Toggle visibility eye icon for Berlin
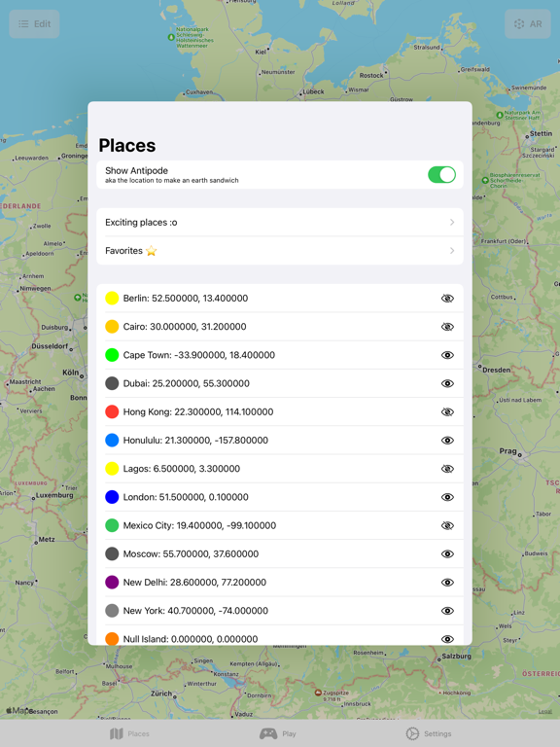560x747 pixels. pyautogui.click(x=447, y=299)
